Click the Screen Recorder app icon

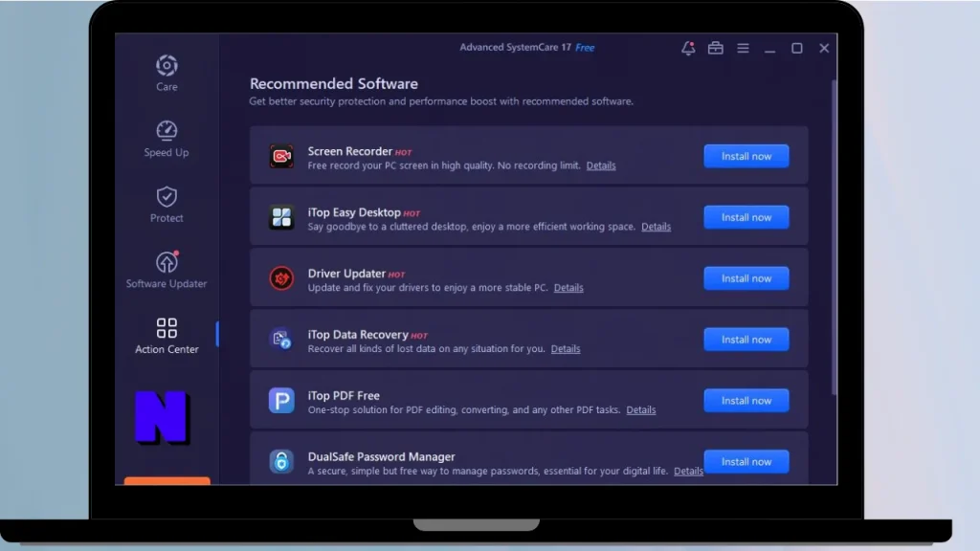click(281, 156)
